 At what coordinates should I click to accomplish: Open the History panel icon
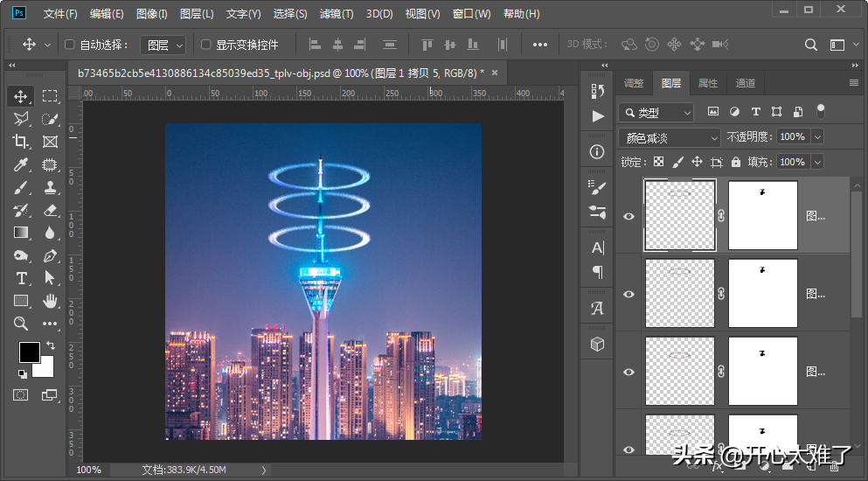[597, 91]
